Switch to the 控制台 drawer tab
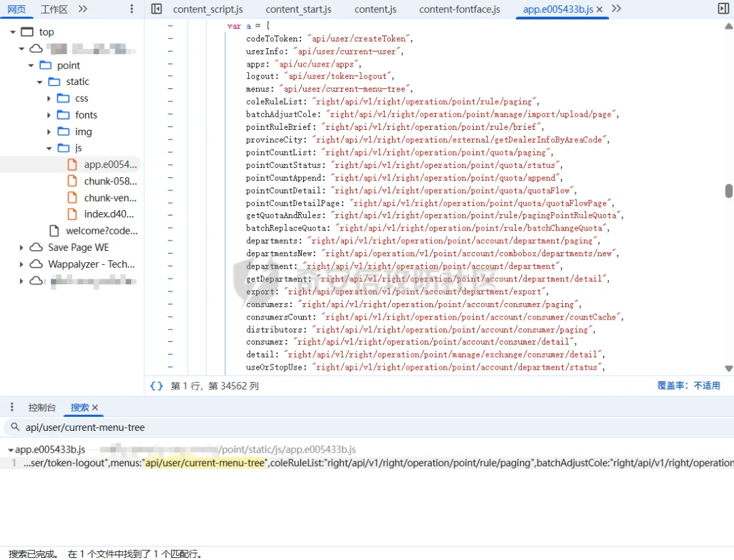This screenshot has height=560, width=734. (x=41, y=407)
